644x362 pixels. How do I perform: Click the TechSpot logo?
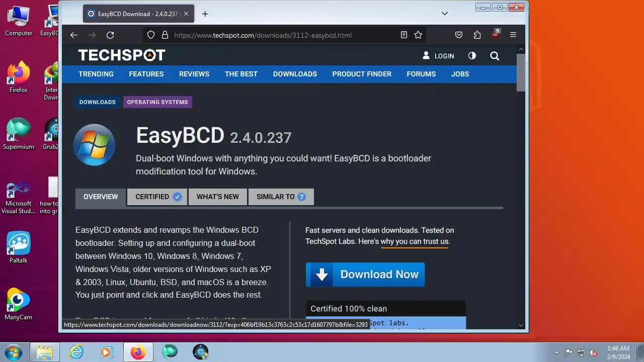[x=122, y=55]
